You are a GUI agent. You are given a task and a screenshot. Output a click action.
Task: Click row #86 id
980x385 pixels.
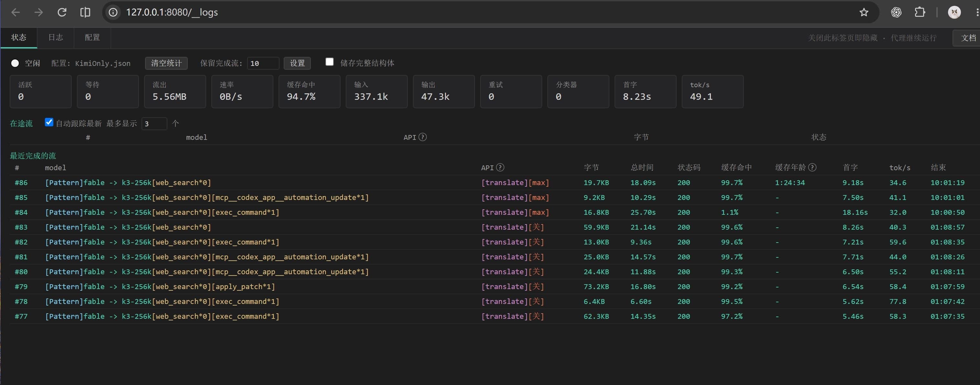click(x=21, y=182)
